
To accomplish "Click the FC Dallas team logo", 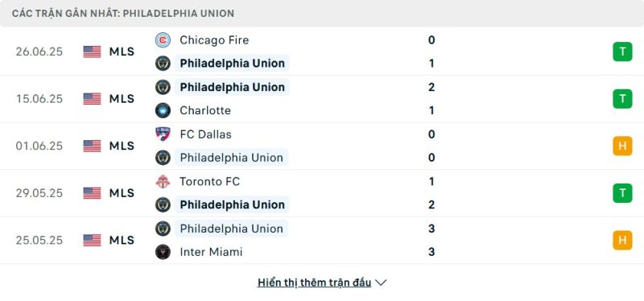I will coord(163,134).
